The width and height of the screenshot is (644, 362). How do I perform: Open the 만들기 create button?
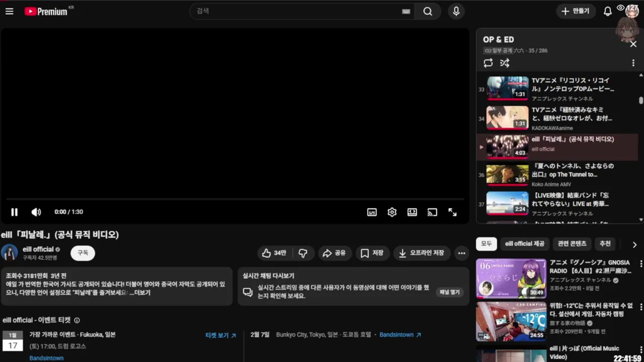coord(576,11)
